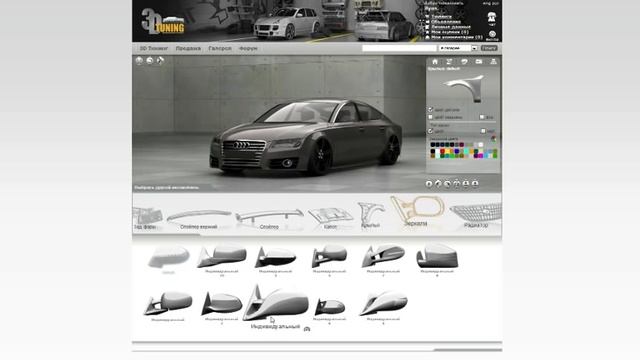Choose the second mirror in the bottom row

click(222, 307)
